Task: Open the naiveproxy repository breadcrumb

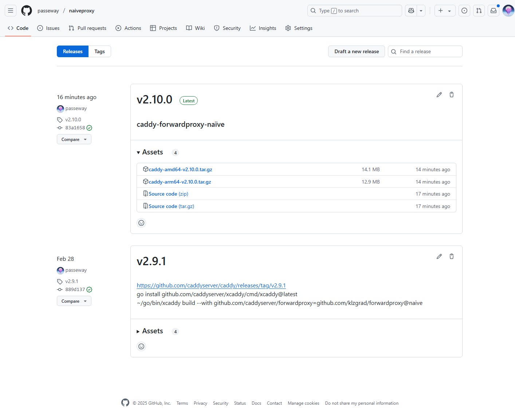Action: click(82, 11)
